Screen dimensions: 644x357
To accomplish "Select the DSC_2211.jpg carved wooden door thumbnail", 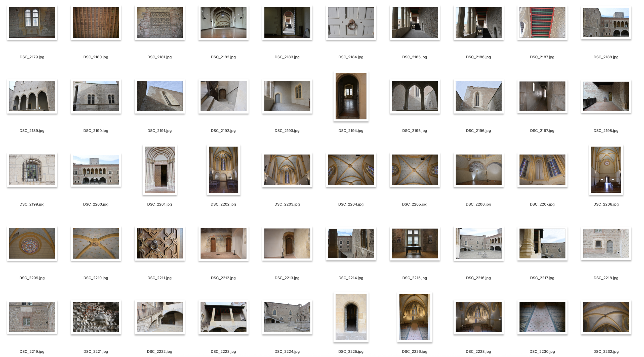I will point(159,243).
